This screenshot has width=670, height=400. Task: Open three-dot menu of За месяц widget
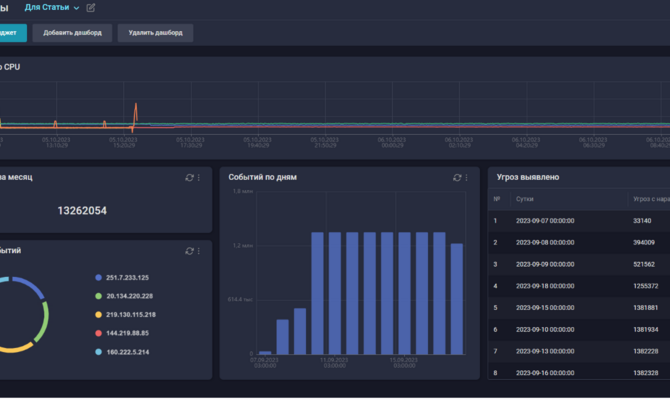tap(199, 177)
